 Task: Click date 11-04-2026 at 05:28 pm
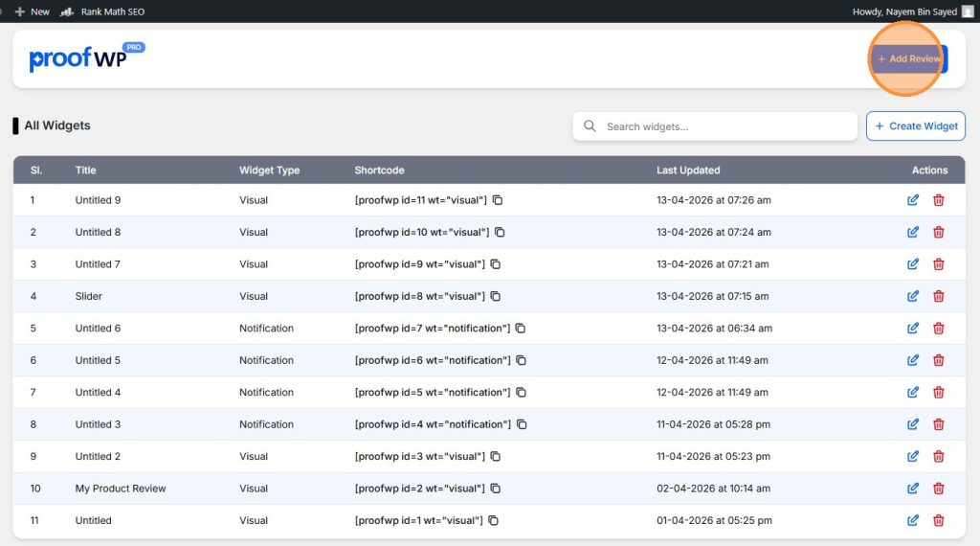click(x=713, y=424)
